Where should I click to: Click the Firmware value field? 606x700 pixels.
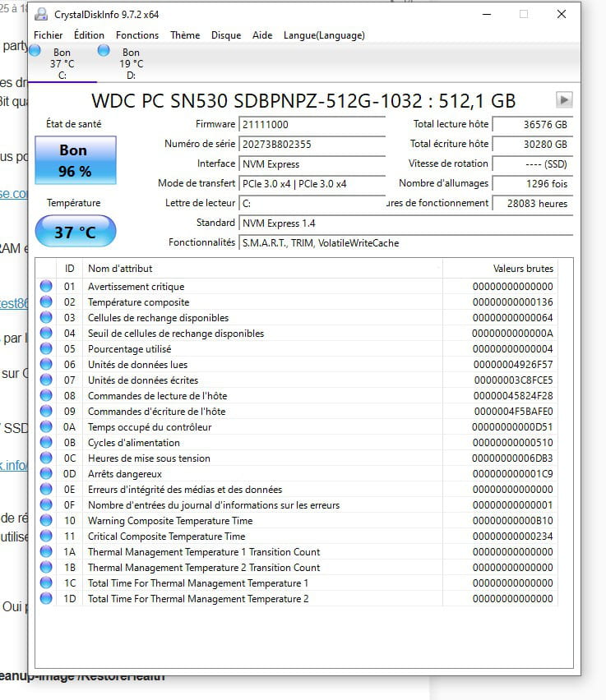tap(311, 124)
